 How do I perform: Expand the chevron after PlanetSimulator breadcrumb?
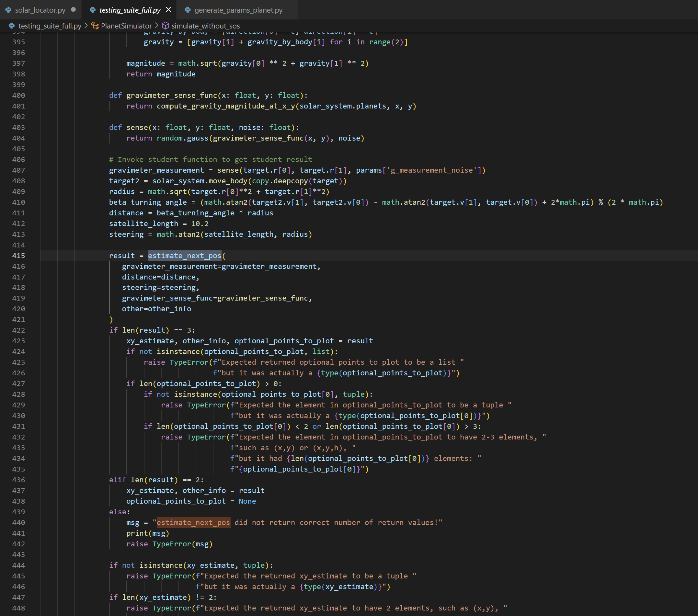click(x=157, y=26)
